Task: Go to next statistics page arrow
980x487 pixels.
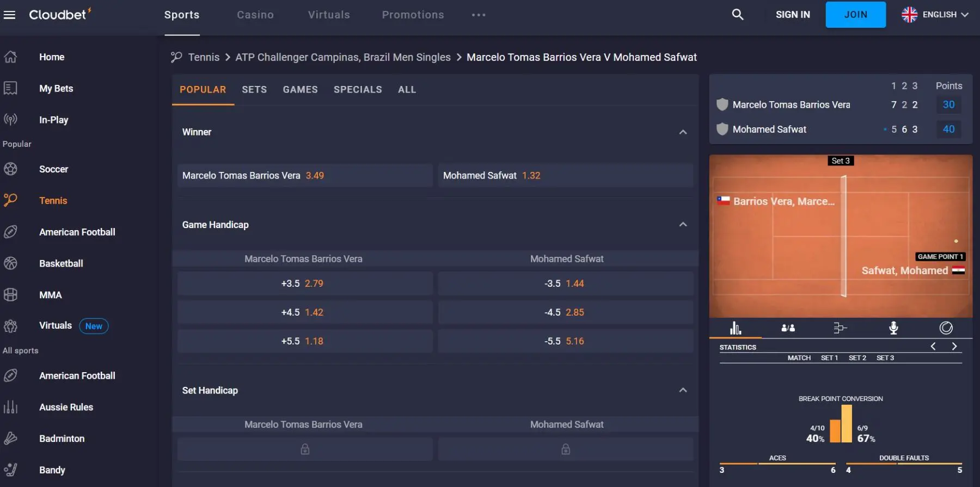Action: click(x=954, y=347)
